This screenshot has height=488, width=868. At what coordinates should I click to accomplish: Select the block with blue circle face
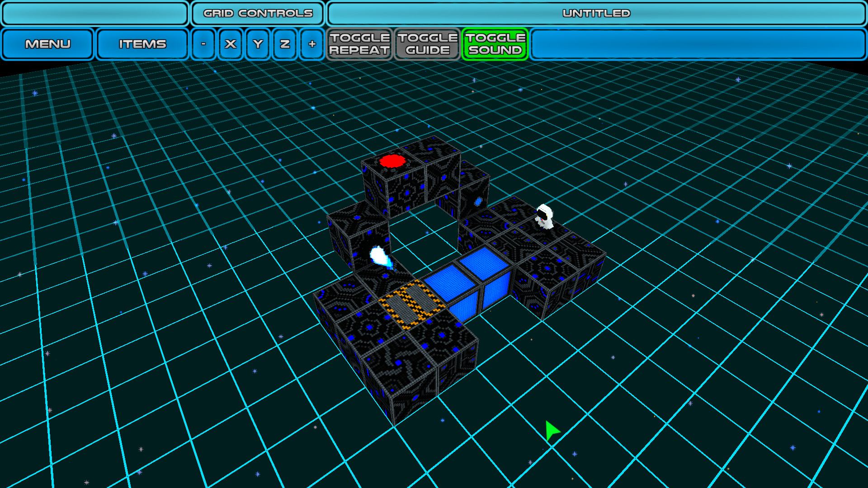point(478,201)
